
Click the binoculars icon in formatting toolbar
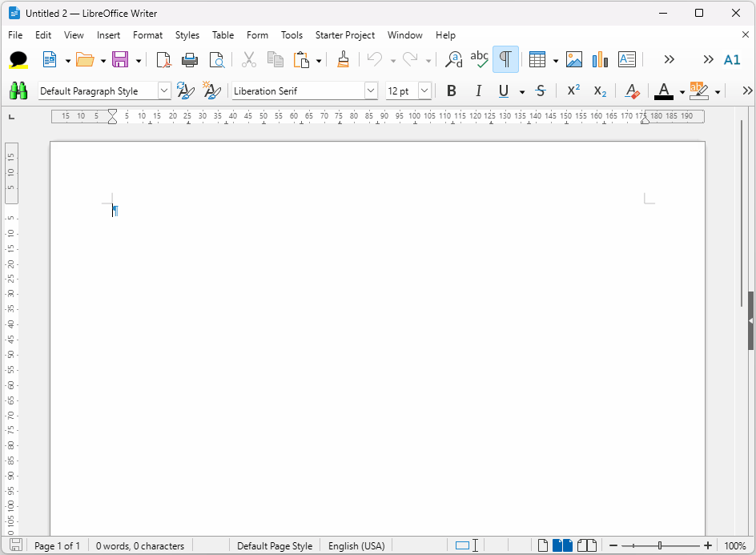[18, 91]
